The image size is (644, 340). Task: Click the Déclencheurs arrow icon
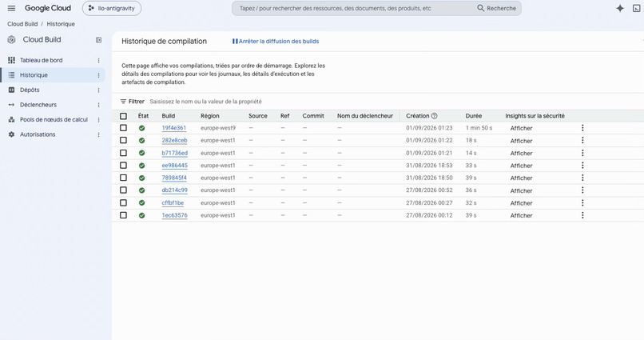click(x=11, y=105)
